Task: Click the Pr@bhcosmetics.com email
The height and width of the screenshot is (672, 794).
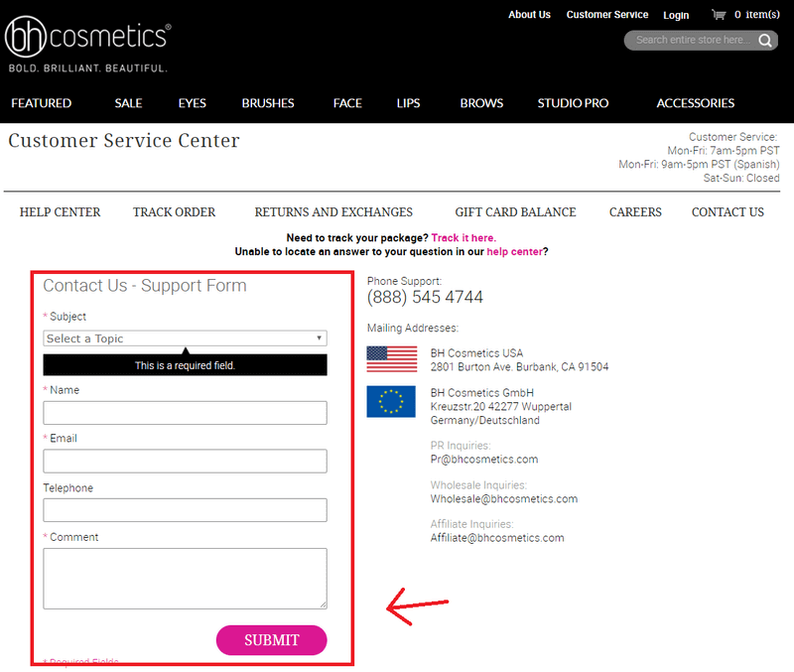Action: 484,460
